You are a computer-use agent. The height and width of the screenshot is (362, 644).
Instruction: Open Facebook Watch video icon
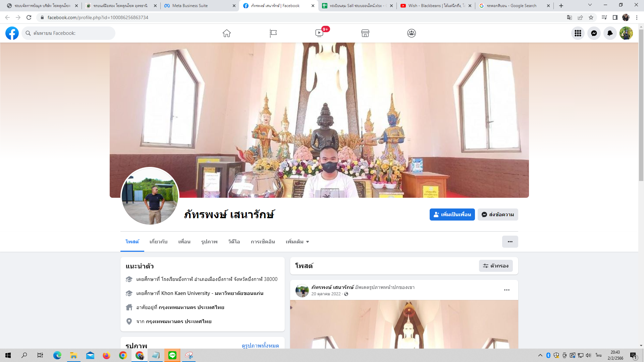click(x=319, y=33)
